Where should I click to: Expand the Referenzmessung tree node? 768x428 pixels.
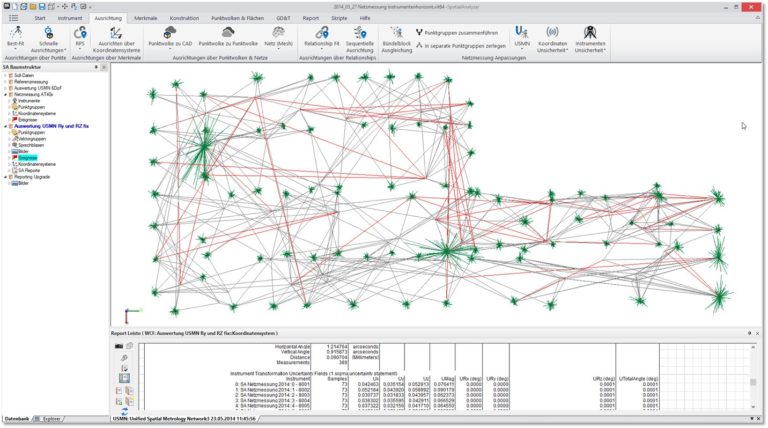pyautogui.click(x=5, y=82)
